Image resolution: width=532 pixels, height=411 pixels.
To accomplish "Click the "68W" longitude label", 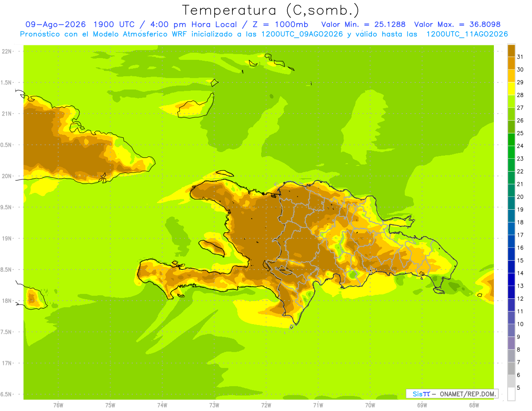I will pos(474,405).
